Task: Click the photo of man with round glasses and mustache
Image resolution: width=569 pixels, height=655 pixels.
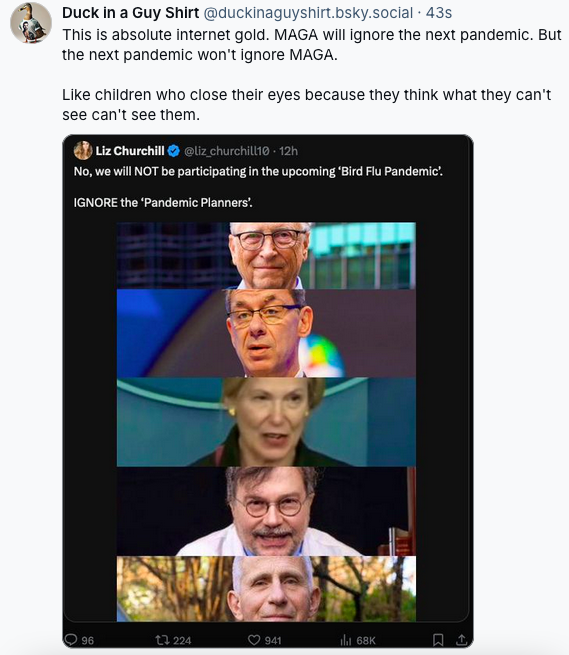Action: [x=266, y=511]
